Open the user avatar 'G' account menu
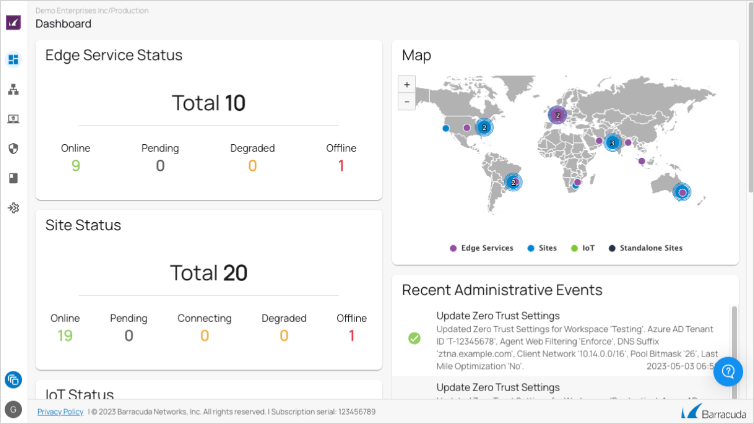This screenshot has width=754, height=424. tap(13, 408)
